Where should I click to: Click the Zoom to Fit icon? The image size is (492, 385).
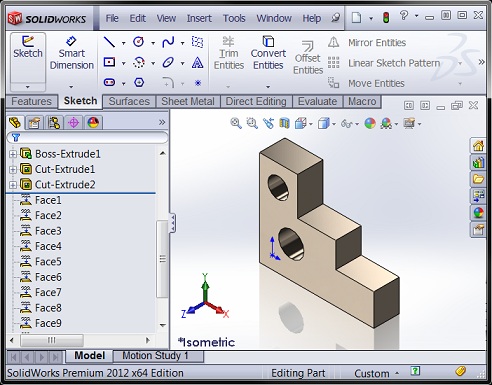[236, 124]
